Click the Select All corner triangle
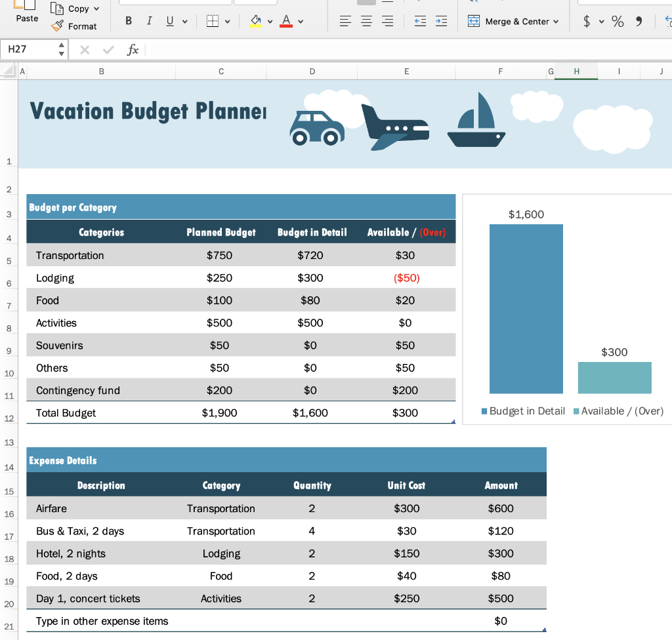The width and height of the screenshot is (672, 640). tap(8, 71)
